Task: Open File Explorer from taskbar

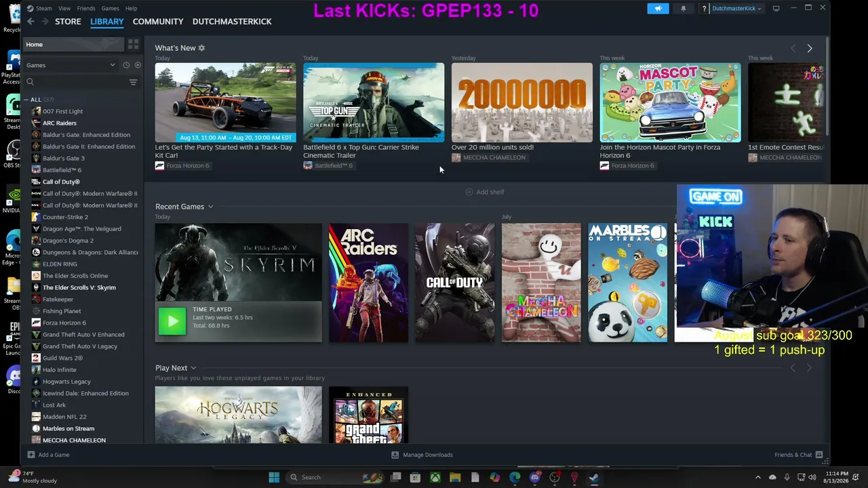Action: click(x=455, y=477)
